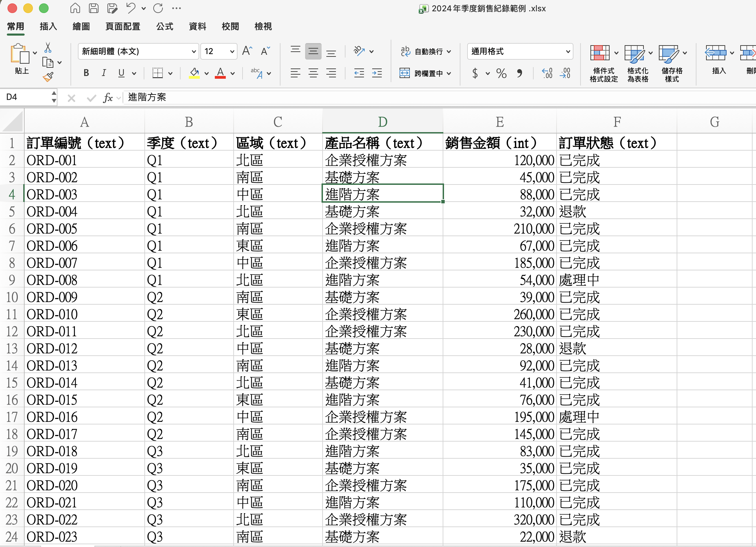The height and width of the screenshot is (547, 756).
Task: Open the font name dropdown
Action: pos(194,52)
